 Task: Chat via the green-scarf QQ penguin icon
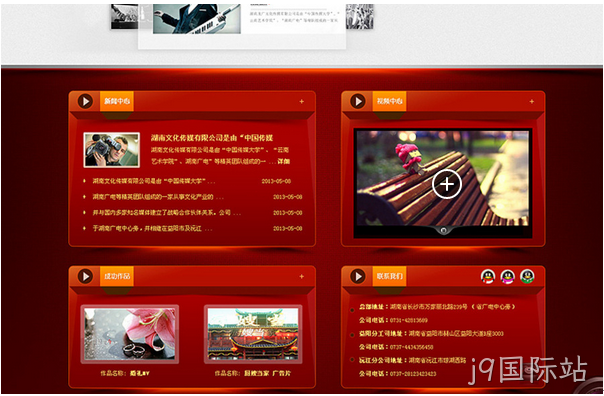coord(527,277)
